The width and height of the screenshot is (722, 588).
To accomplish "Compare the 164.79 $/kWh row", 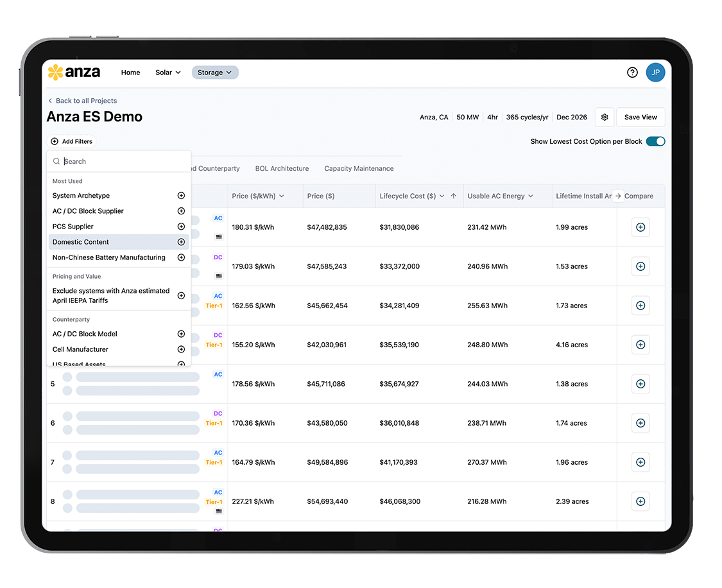I will pos(640,462).
